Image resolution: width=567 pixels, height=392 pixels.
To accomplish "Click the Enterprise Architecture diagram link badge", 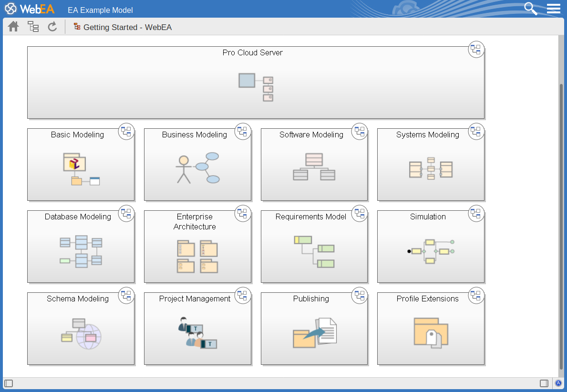I will (243, 213).
